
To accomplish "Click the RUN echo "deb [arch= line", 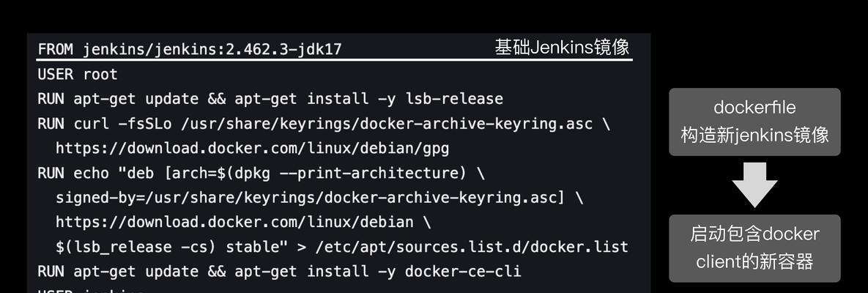I will 261,173.
